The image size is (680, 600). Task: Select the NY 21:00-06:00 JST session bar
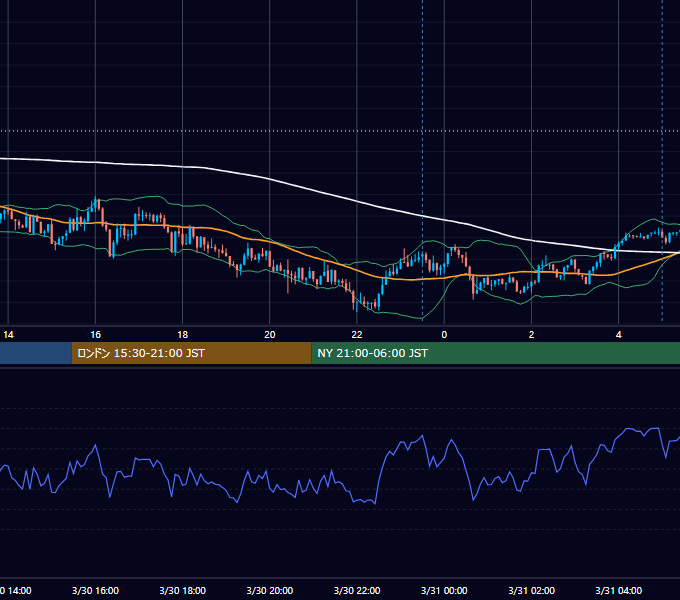click(x=496, y=353)
